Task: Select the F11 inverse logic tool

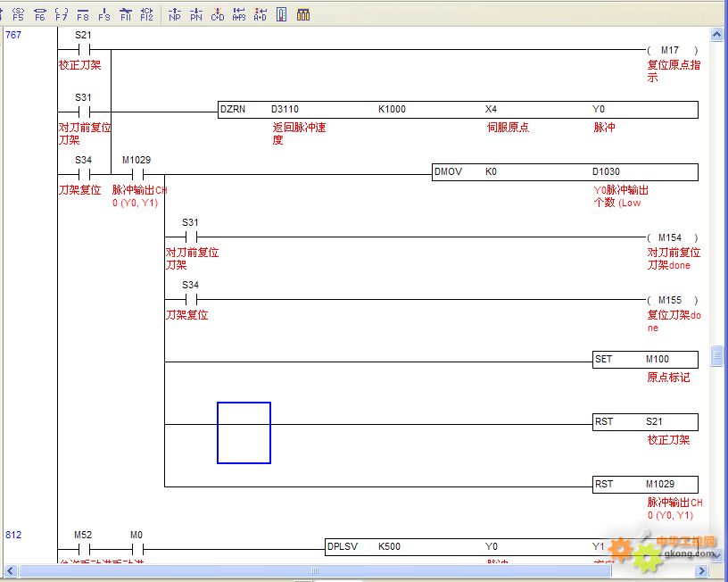Action: 126,14
